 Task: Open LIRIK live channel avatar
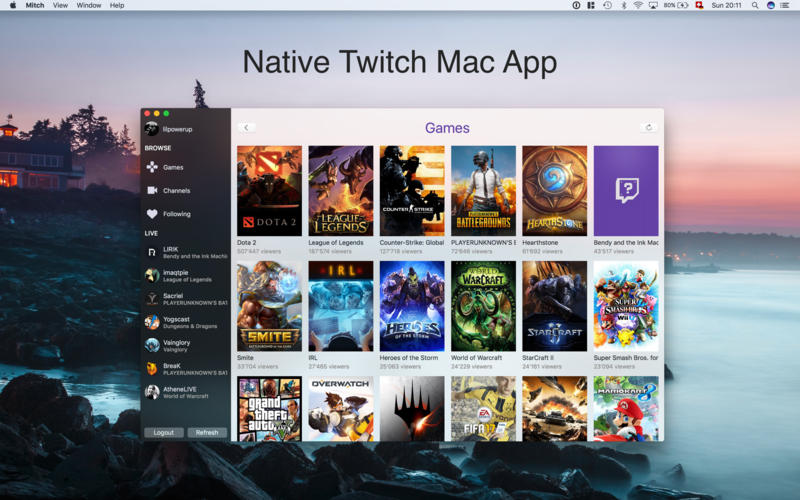[152, 252]
